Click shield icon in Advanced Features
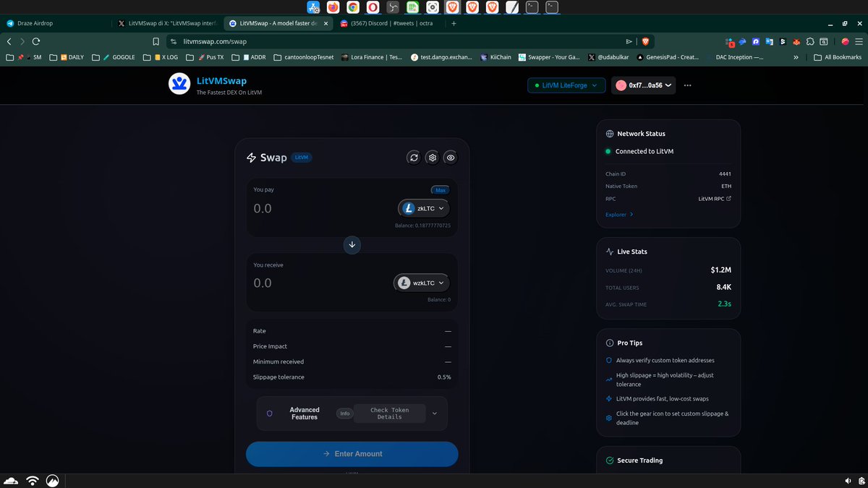Viewport: 868px width, 488px height. point(270,414)
